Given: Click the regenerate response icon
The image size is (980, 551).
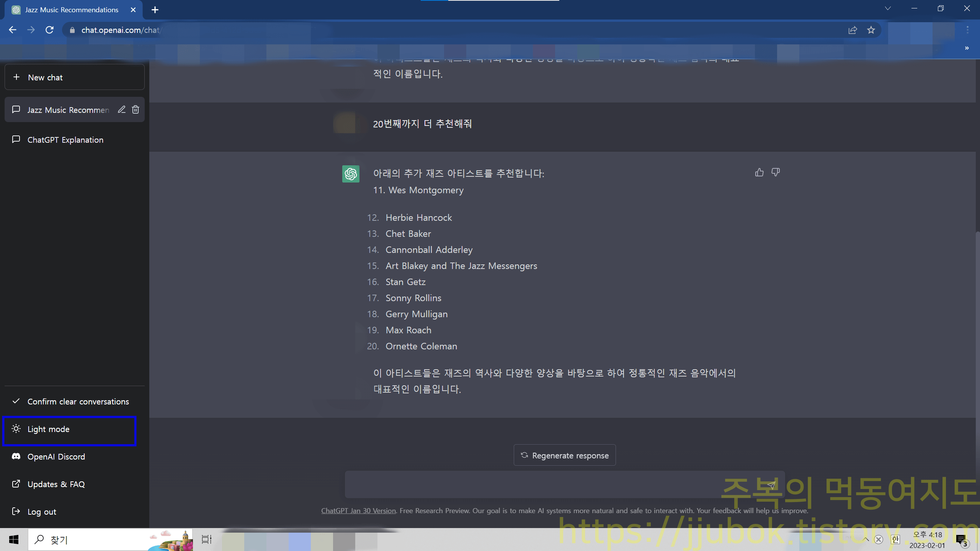Looking at the screenshot, I should [524, 455].
